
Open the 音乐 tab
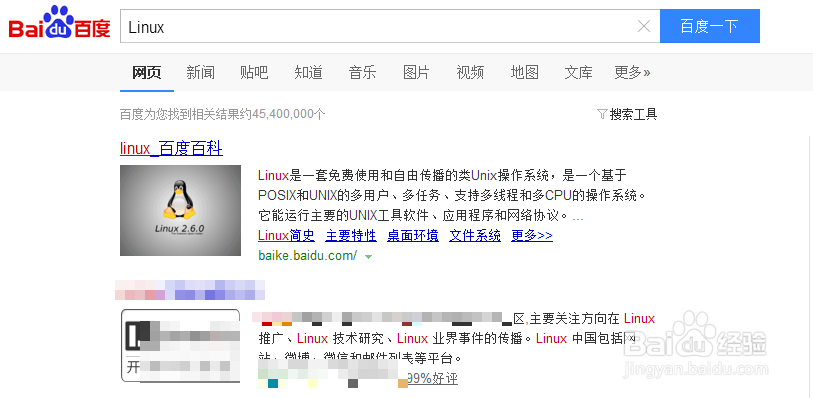[x=362, y=73]
